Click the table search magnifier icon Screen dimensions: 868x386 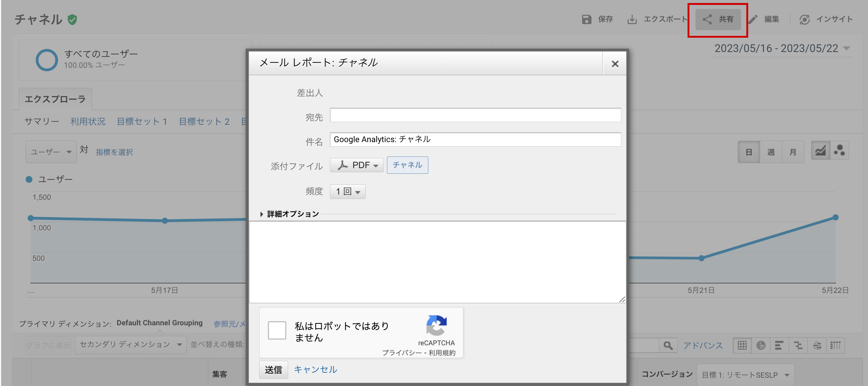[x=668, y=345]
